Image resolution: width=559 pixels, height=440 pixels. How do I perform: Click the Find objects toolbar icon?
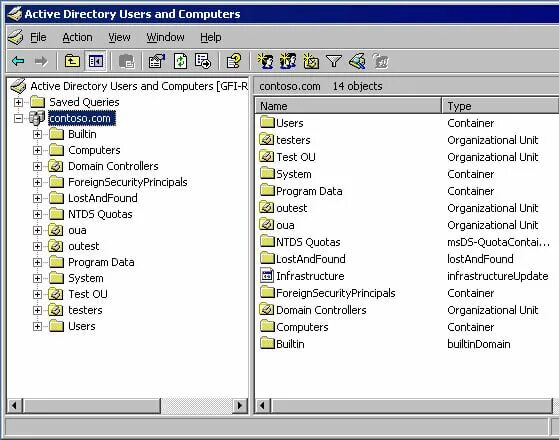357,61
